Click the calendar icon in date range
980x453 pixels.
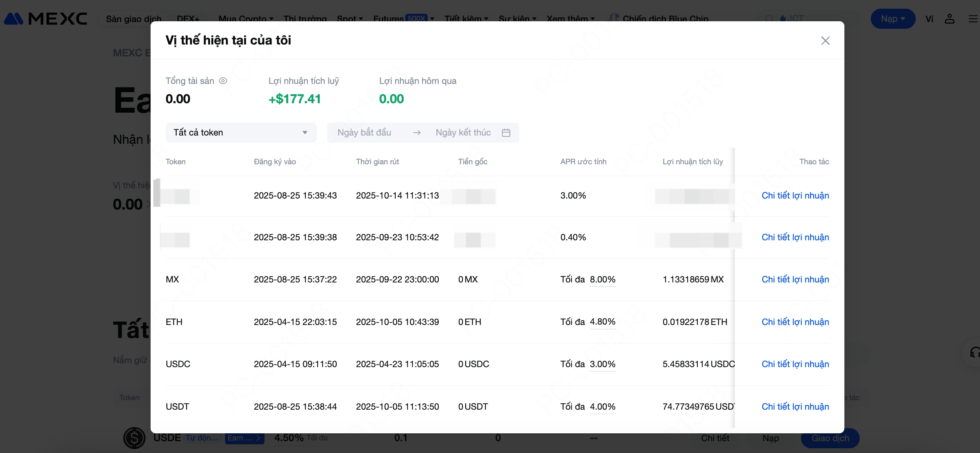(506, 133)
